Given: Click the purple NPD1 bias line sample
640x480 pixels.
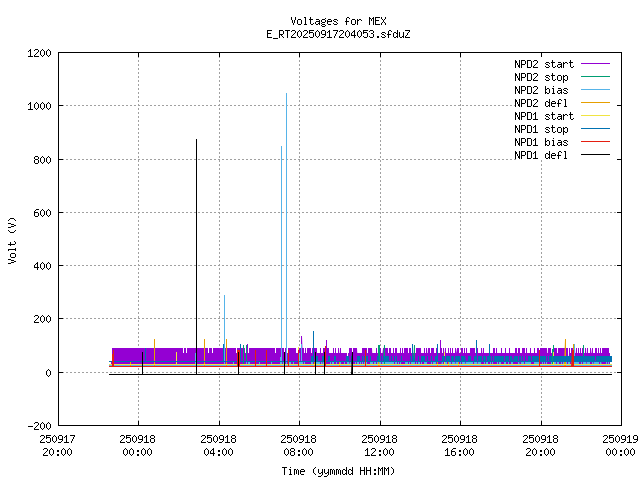Looking at the screenshot, I should [x=594, y=142].
